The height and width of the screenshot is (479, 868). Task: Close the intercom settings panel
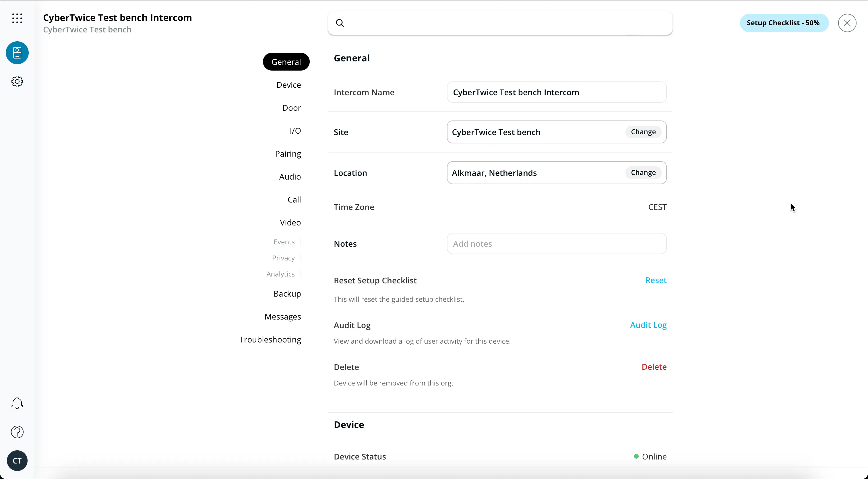pyautogui.click(x=847, y=23)
